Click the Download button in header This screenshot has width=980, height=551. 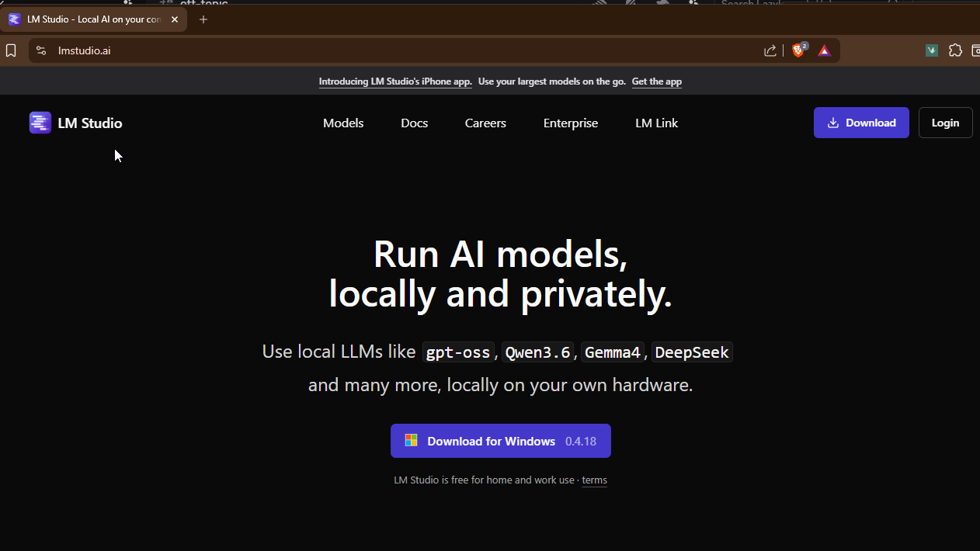coord(861,123)
